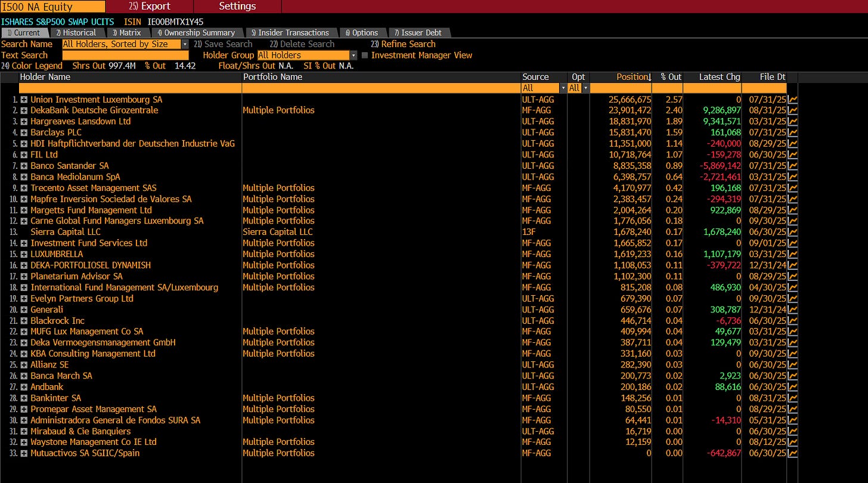Open the Search Name dropdown
The image size is (868, 483).
pyautogui.click(x=185, y=44)
